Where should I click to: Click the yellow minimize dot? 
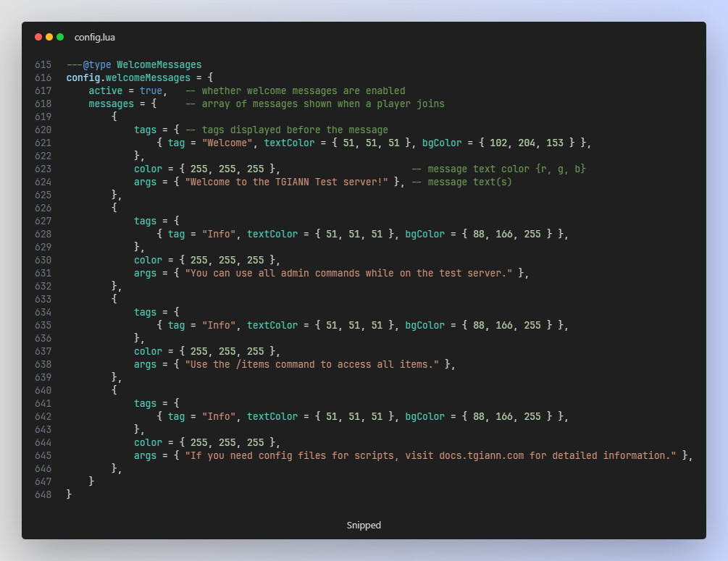[49, 37]
